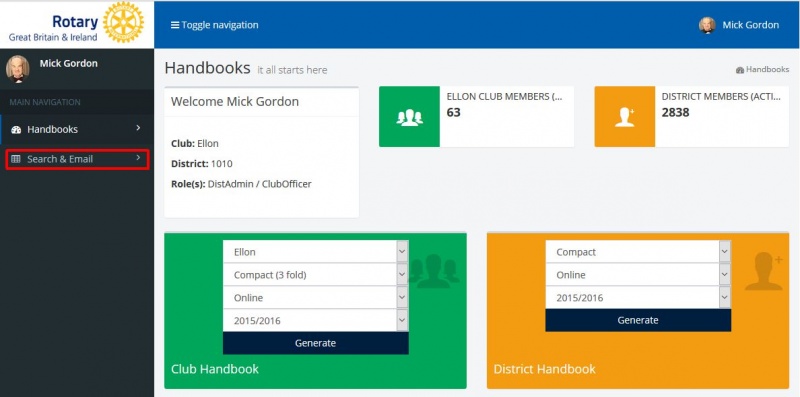
Task: Open the Ellon club dropdown
Action: (x=315, y=252)
